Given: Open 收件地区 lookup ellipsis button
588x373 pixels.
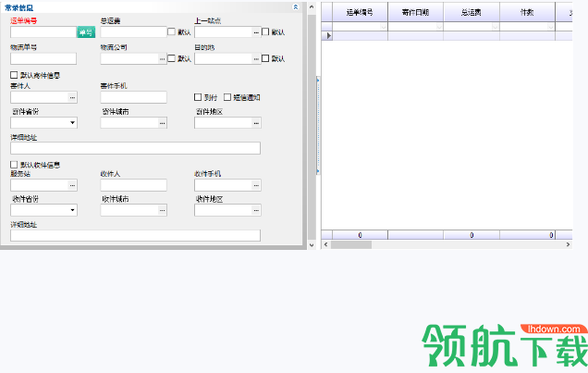Looking at the screenshot, I should pos(256,210).
